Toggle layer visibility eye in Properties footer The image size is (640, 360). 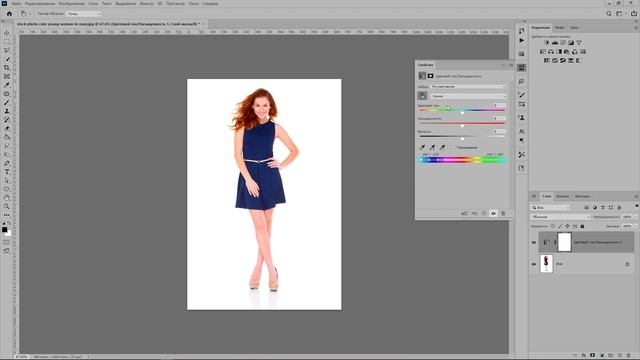pyautogui.click(x=493, y=213)
